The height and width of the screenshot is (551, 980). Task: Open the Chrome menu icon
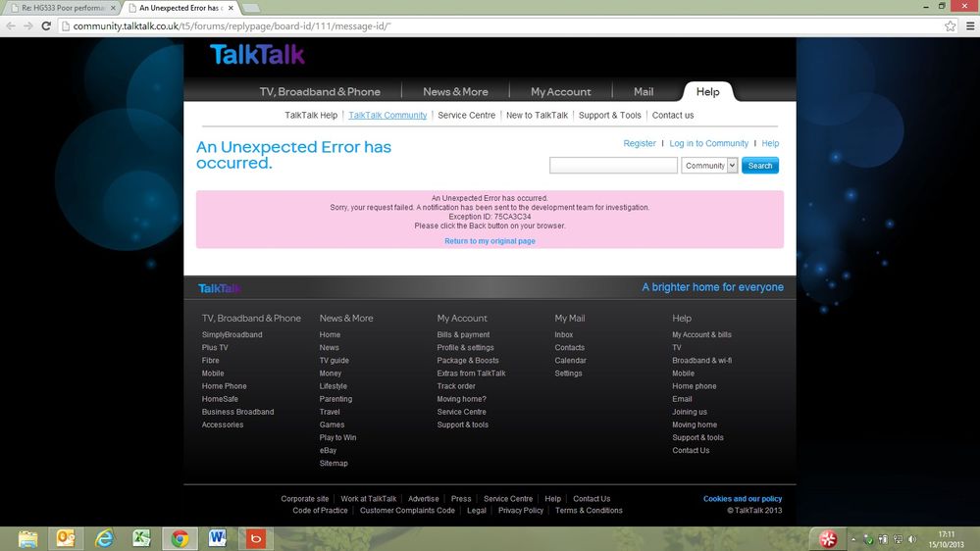click(970, 25)
